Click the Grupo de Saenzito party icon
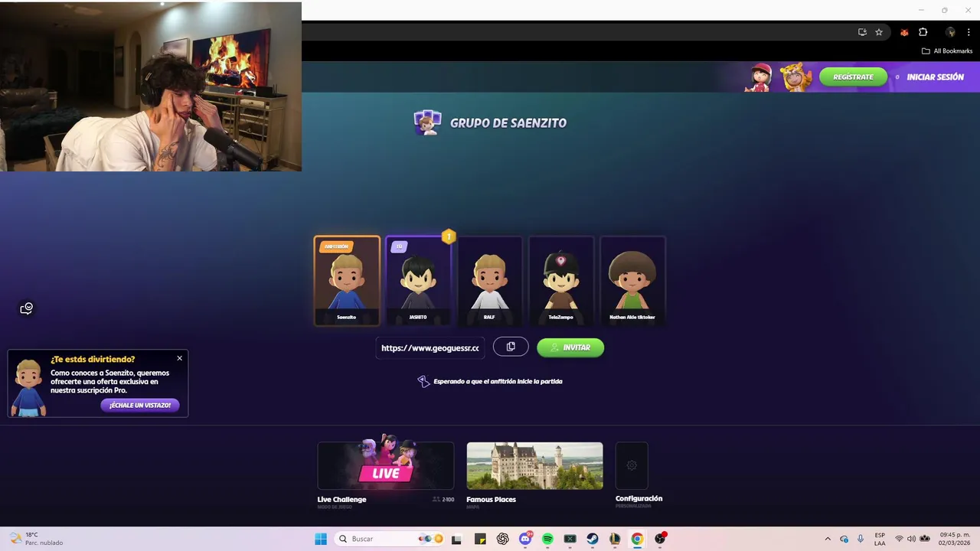 (427, 122)
